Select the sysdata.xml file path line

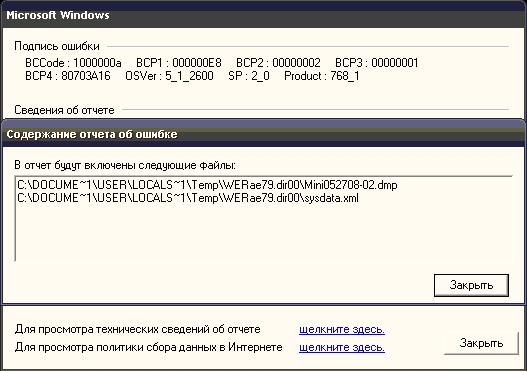coord(188,198)
